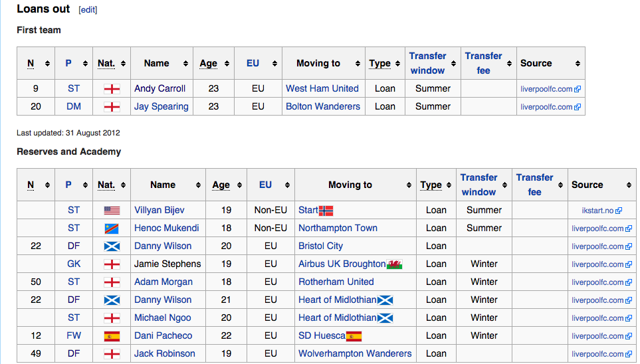Sort First team table by Age arrows
640x364 pixels.
pos(227,63)
